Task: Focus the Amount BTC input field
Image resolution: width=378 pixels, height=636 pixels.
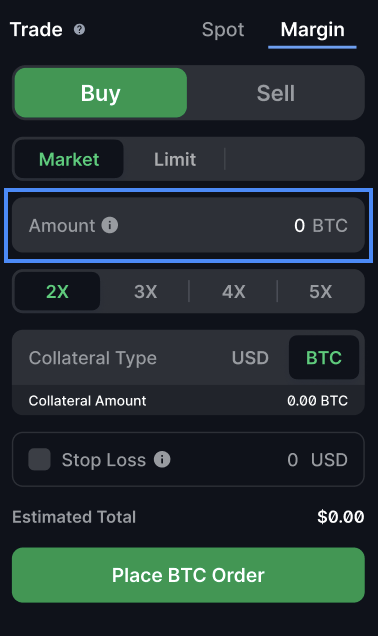Action: [188, 225]
